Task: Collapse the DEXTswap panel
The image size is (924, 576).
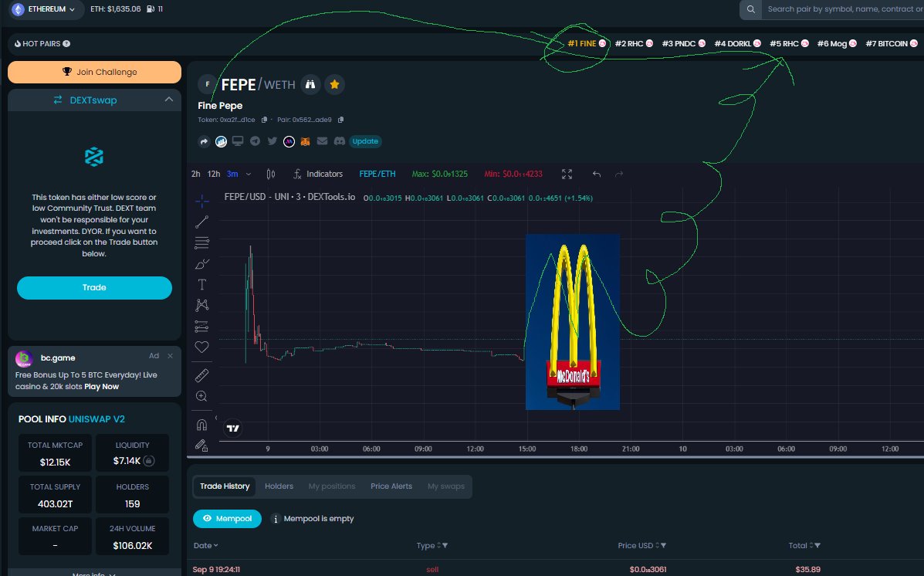Action: click(x=169, y=100)
